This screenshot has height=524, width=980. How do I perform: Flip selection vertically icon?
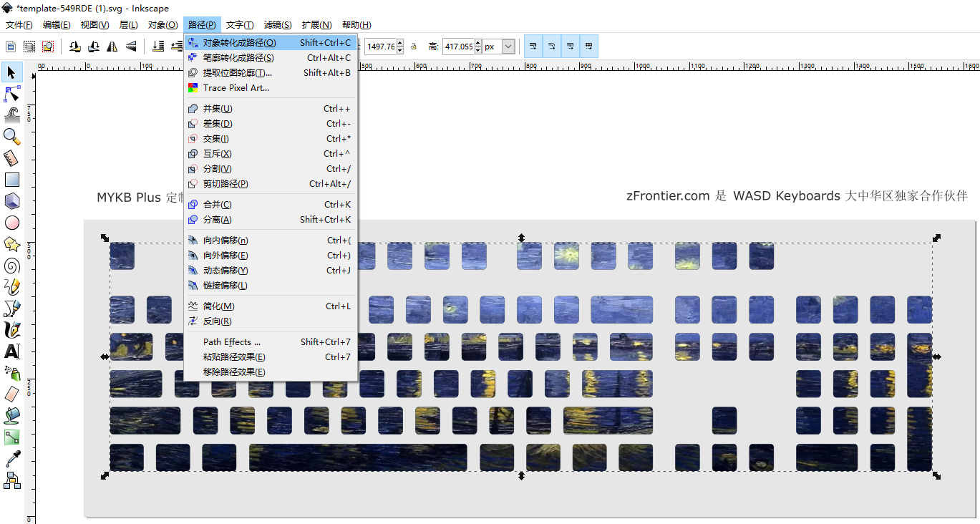click(130, 47)
